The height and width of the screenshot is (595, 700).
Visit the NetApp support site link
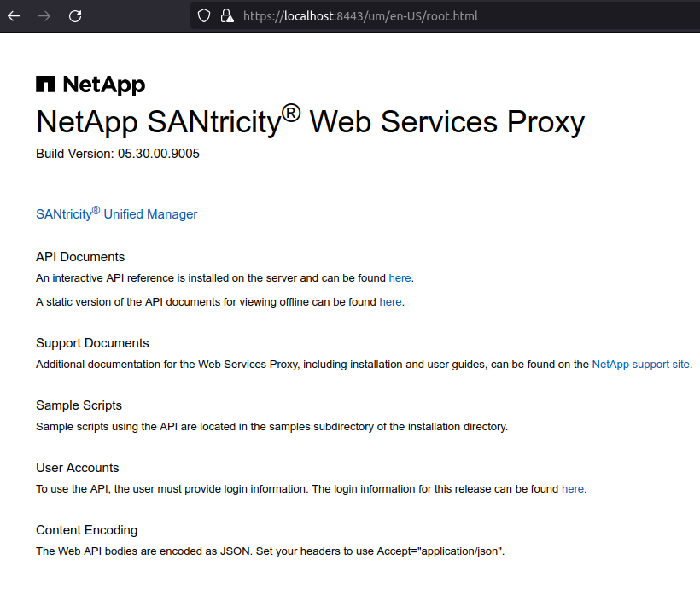640,365
